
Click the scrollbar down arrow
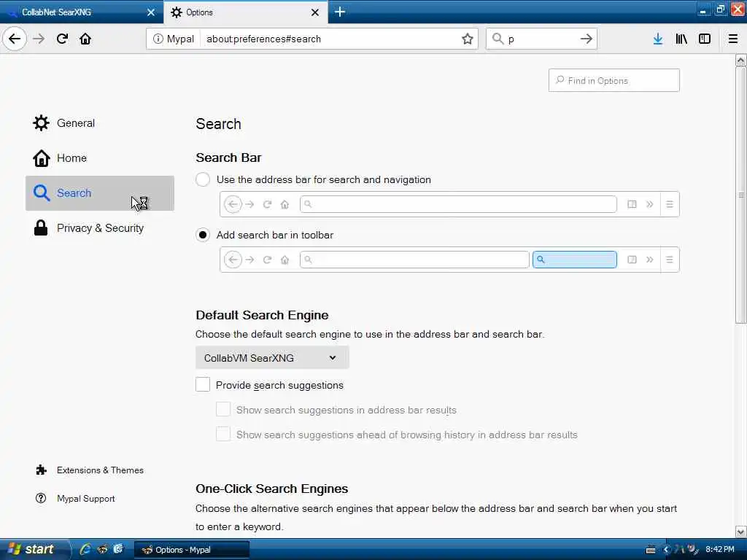coord(741,532)
